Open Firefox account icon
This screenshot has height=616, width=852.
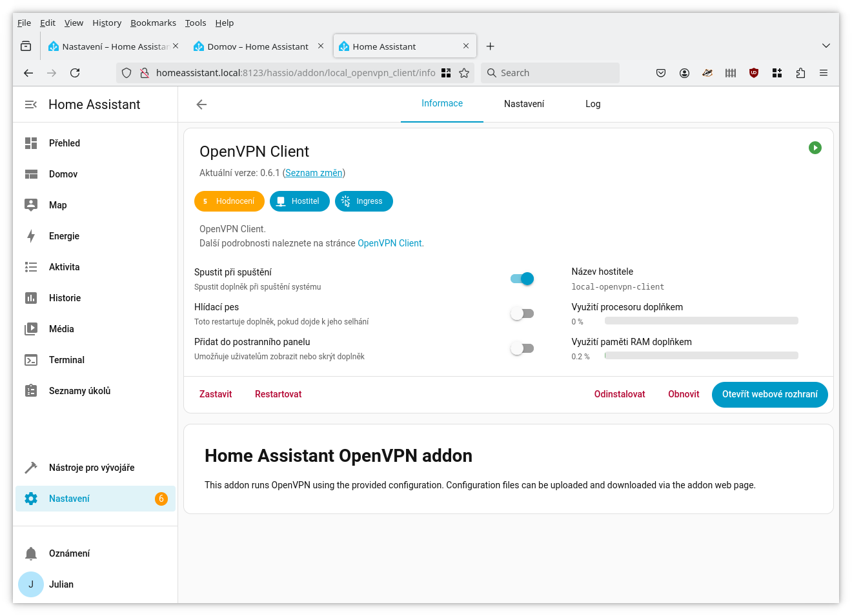click(684, 73)
